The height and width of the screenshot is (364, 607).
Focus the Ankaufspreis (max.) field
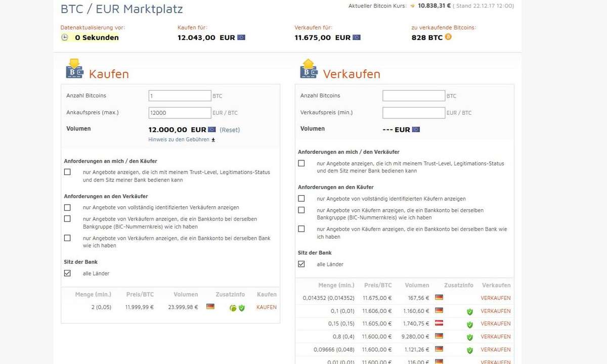[180, 113]
